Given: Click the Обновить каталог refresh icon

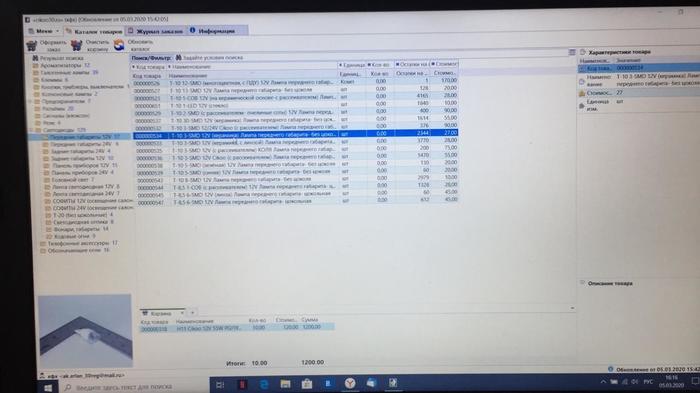Looking at the screenshot, I should pos(119,45).
